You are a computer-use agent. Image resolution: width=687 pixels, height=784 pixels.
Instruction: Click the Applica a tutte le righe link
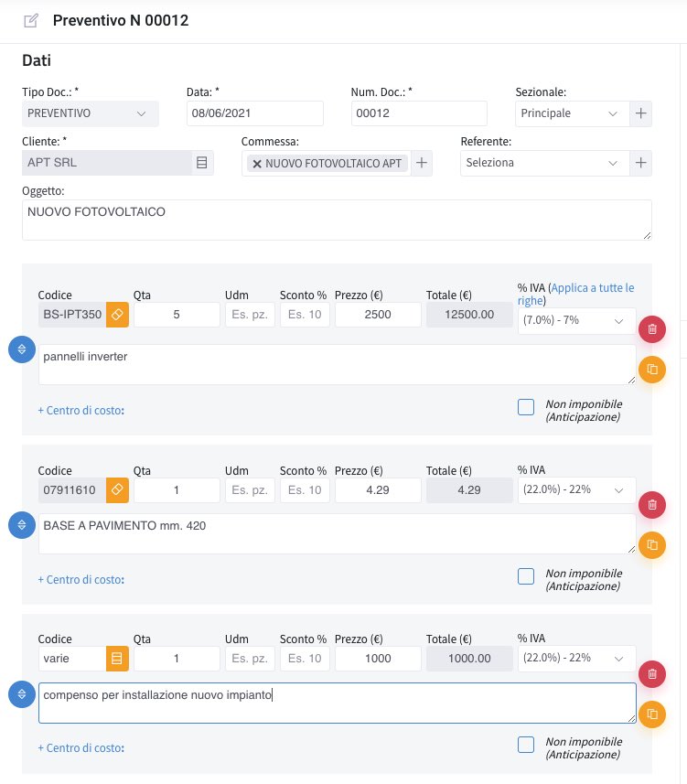576,294
